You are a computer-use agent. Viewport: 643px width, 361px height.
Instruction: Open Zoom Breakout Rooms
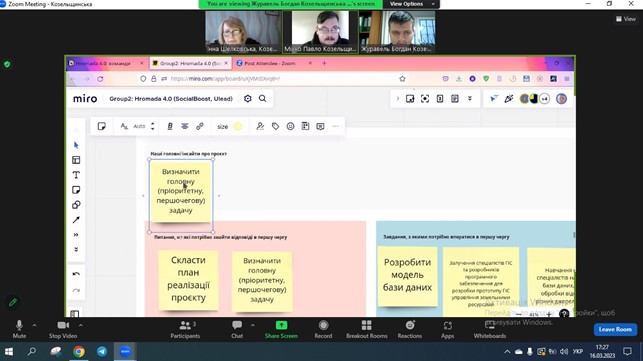[367, 329]
